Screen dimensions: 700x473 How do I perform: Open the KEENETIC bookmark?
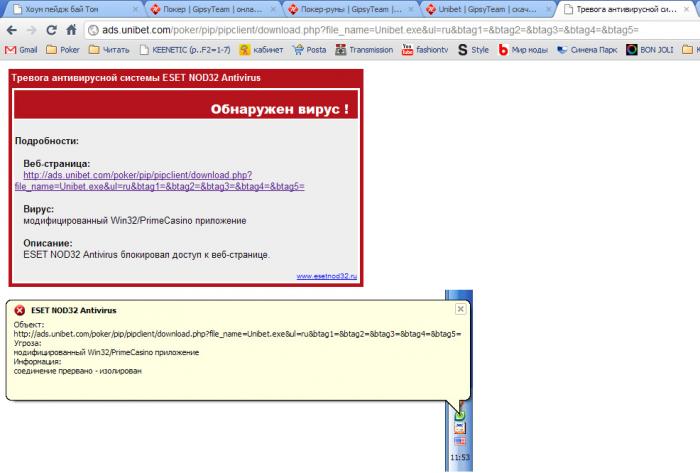pos(184,50)
